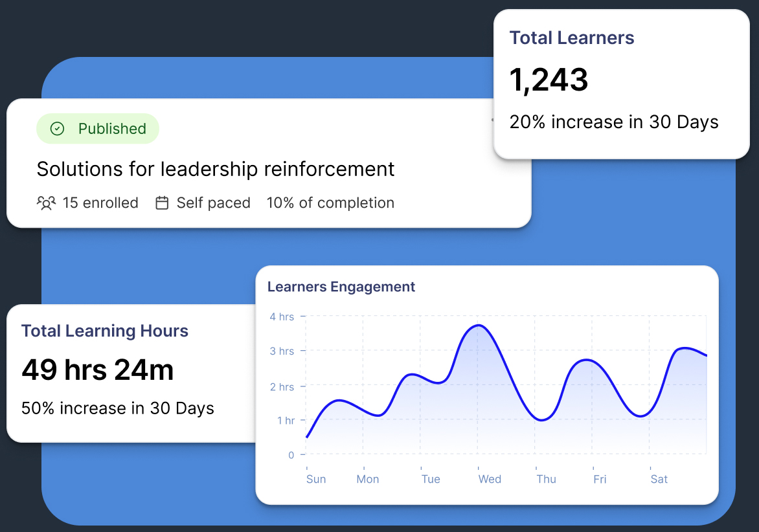Click the Fri label on chart axis

(600, 480)
